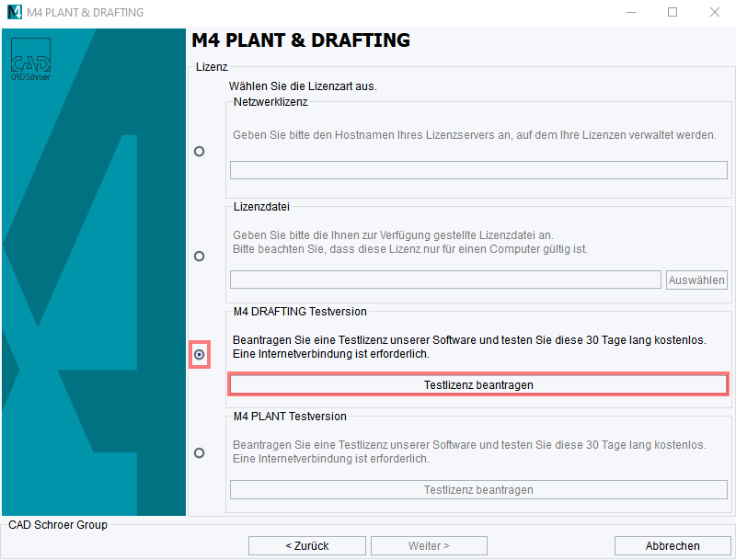
Task: Request trial license for M4 DRAFTING
Action: point(478,385)
